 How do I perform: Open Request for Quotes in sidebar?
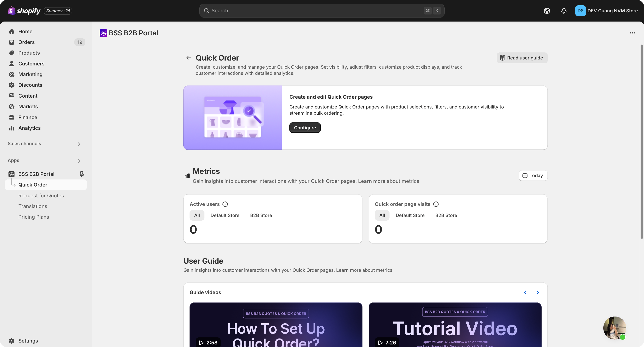41,196
